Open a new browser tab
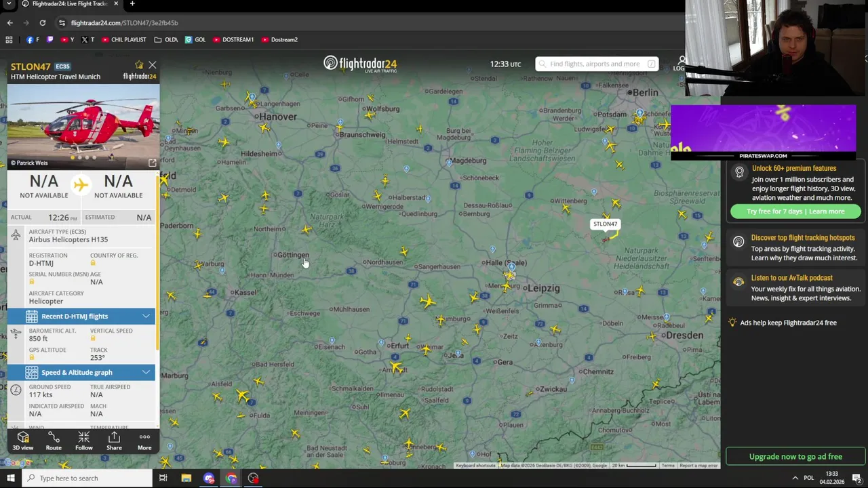This screenshot has height=488, width=868. (132, 3)
